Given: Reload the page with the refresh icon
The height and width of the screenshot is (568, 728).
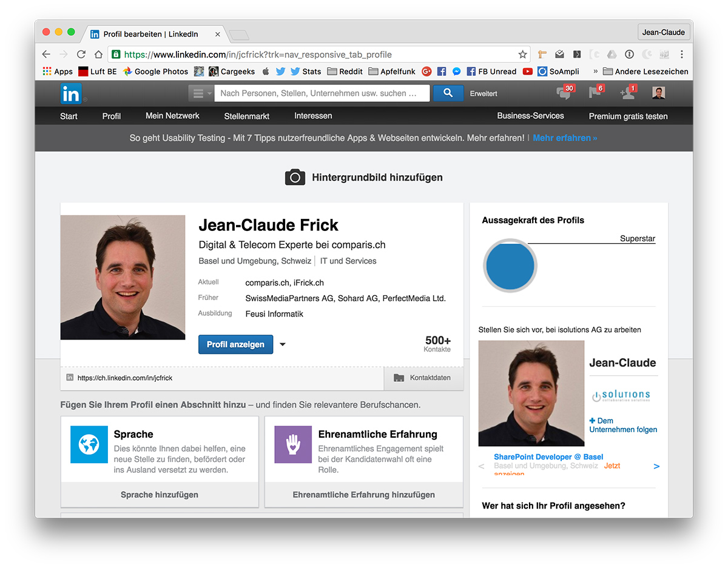Looking at the screenshot, I should [x=81, y=55].
